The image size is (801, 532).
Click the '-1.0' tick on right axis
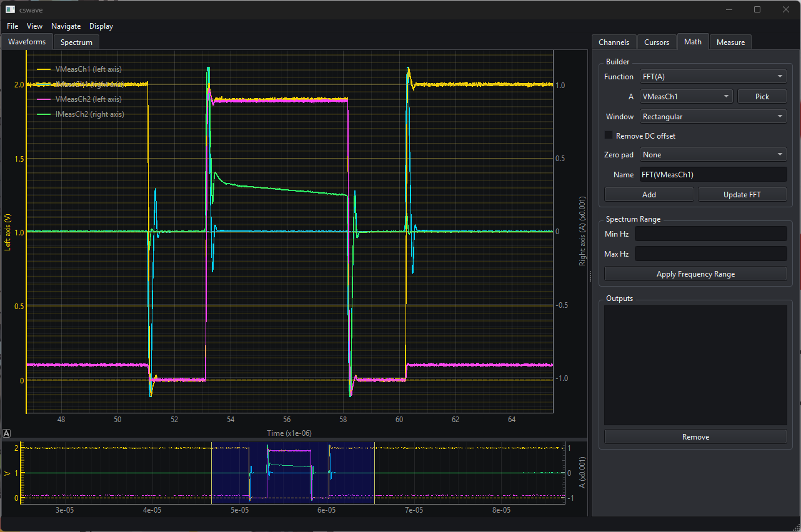coord(563,378)
